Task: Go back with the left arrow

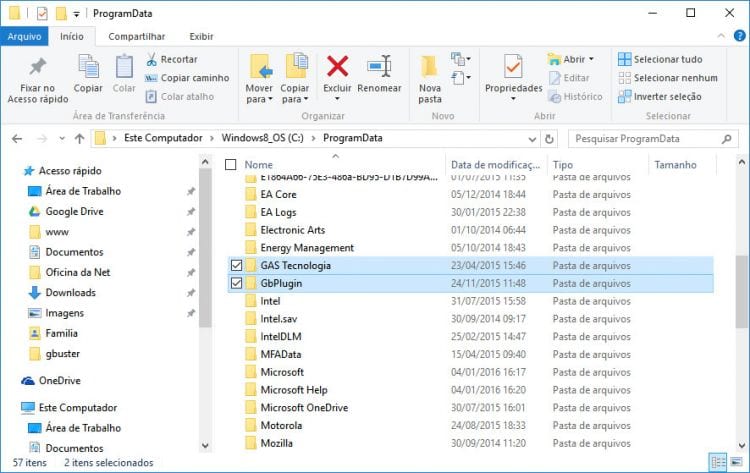Action: 17,139
